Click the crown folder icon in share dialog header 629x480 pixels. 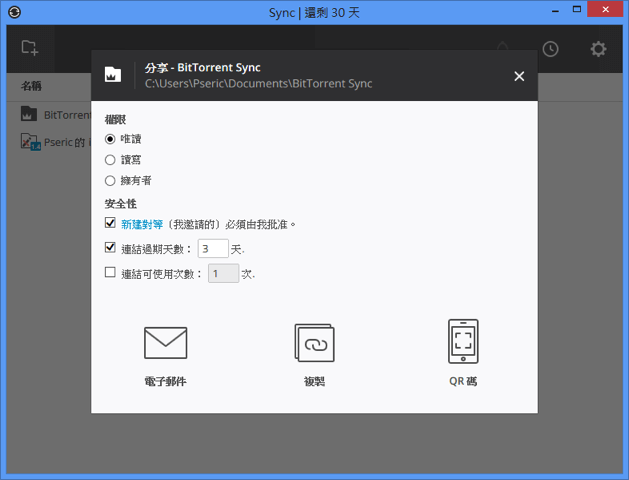(x=113, y=75)
